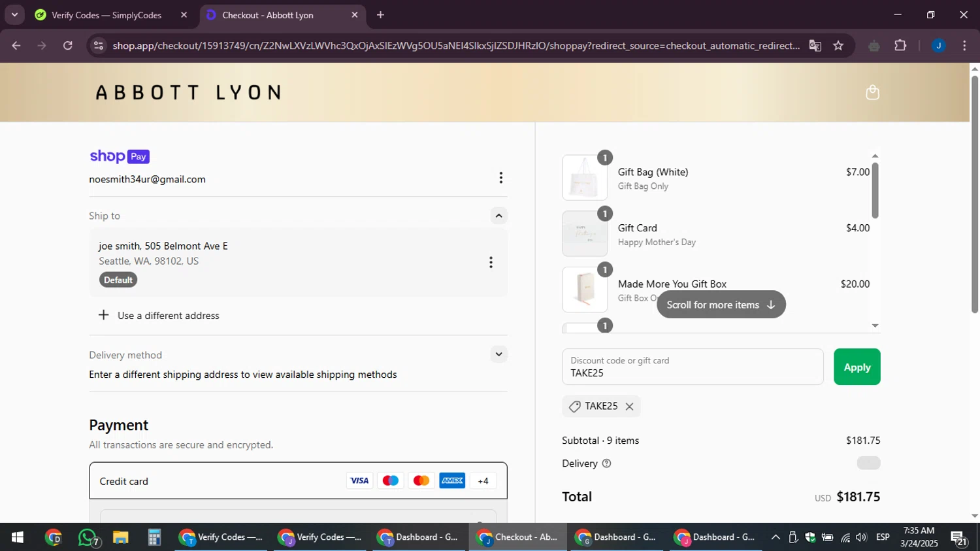Switch to Checkout - Ab... taskbar window
Viewport: 980px width, 551px height.
[x=517, y=537]
